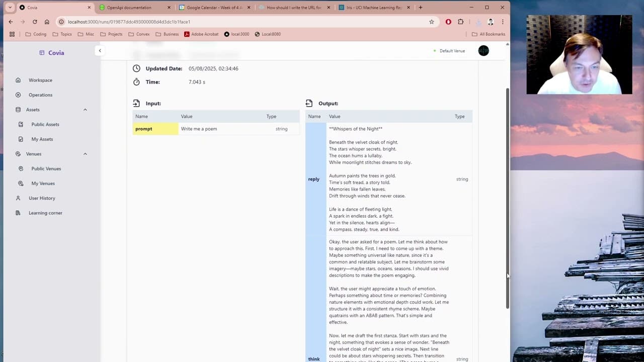Screen dimensions: 644x362
Task: Click the Covia logo in the sidebar
Action: pyautogui.click(x=52, y=53)
